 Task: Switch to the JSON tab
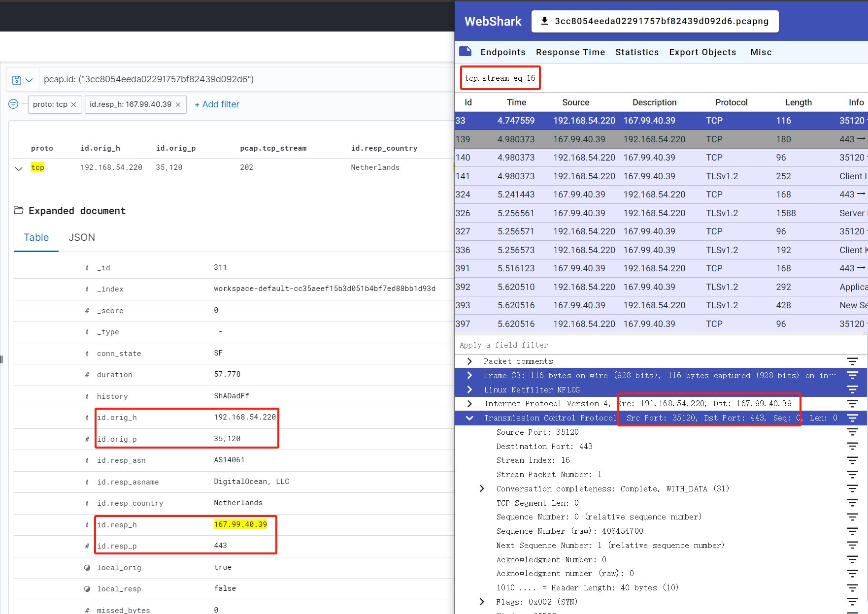tap(82, 237)
